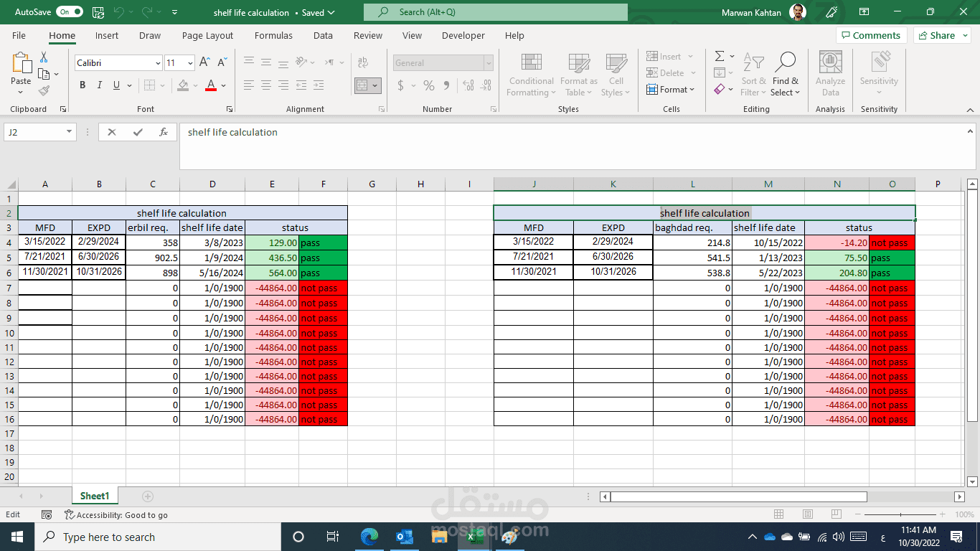Switch to the Data tab
Screen dimensions: 980x551
(323, 35)
